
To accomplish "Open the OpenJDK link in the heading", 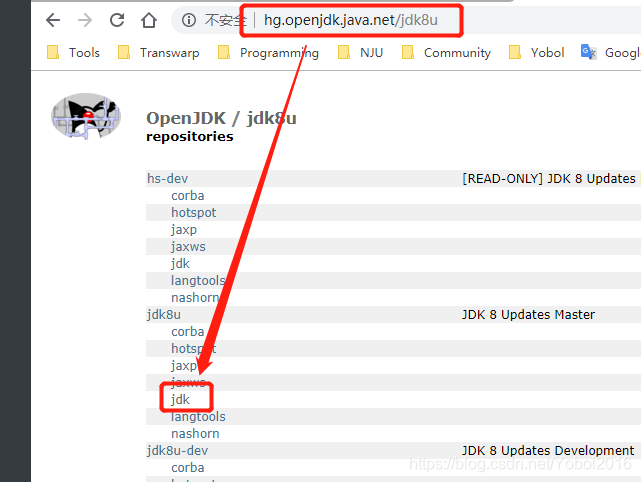I will pos(186,118).
